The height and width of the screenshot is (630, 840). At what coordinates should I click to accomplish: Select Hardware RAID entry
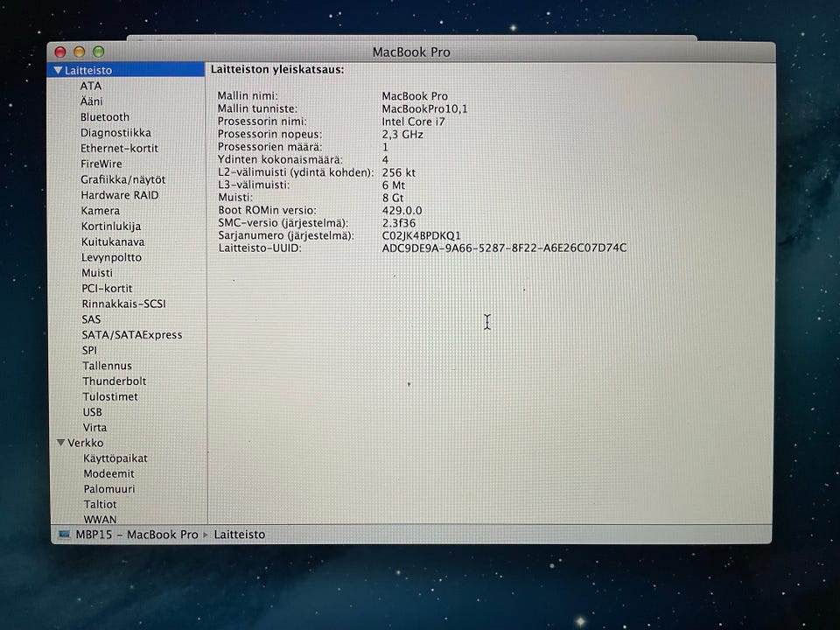click(120, 195)
